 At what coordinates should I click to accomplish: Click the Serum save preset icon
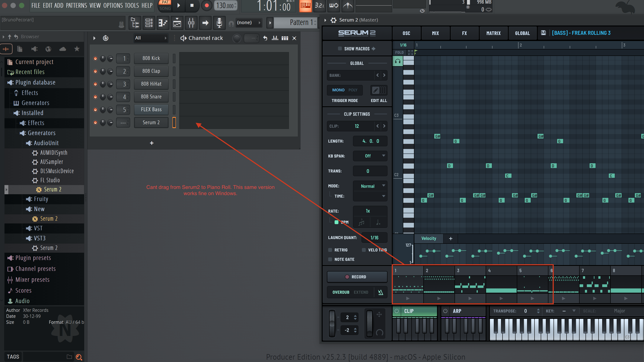click(x=543, y=33)
